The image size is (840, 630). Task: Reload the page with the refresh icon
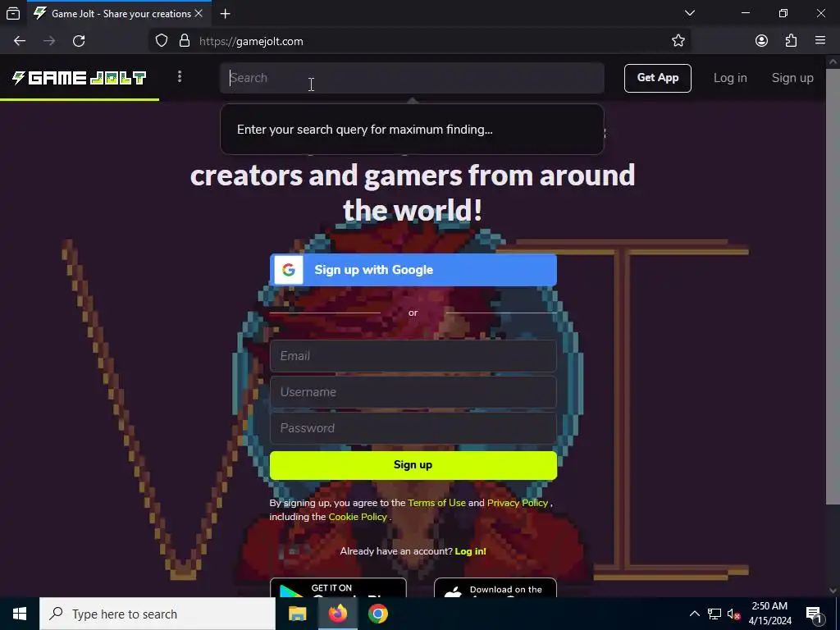(x=79, y=41)
